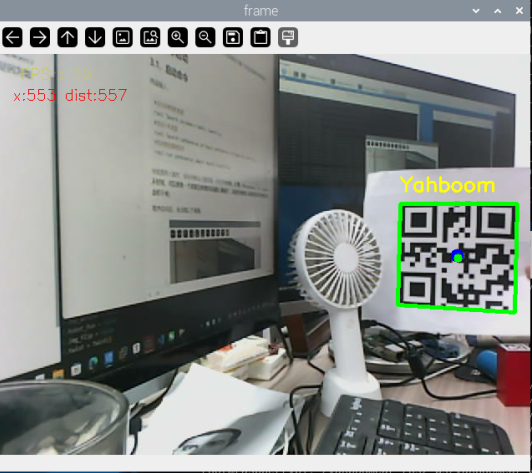532x473 pixels.
Task: Open display properties brush icon
Action: [288, 37]
